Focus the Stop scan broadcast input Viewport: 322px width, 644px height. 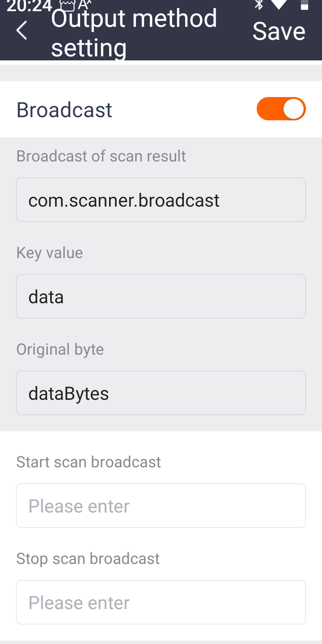pyautogui.click(x=161, y=602)
